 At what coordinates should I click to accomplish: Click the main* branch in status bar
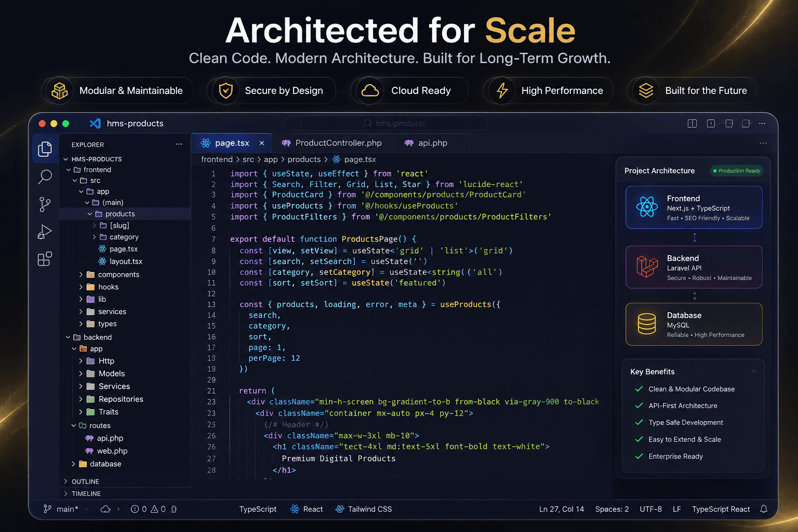click(x=61, y=509)
